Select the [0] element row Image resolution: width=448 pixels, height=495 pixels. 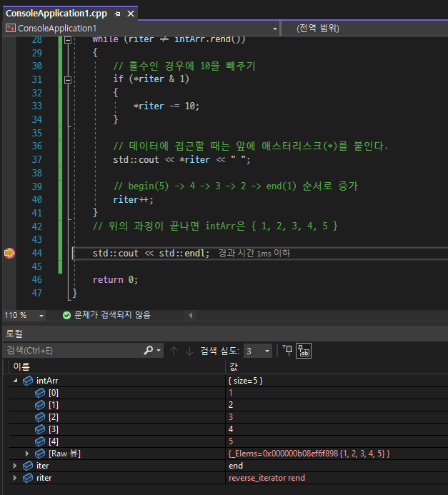tap(229, 393)
